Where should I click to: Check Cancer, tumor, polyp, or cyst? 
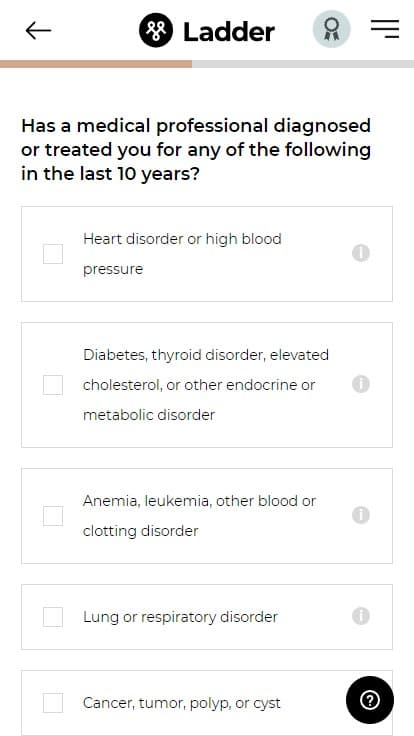53,703
